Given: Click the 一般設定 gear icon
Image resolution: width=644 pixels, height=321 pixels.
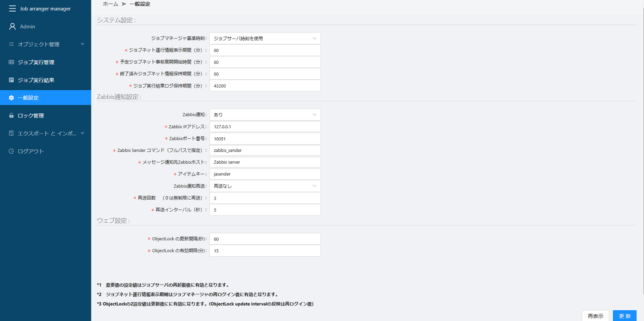Looking at the screenshot, I should [x=12, y=98].
